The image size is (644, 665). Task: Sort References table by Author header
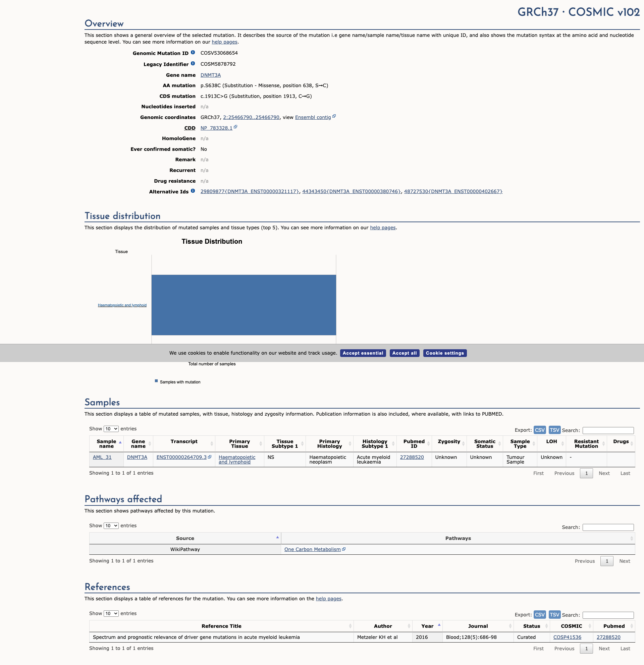[383, 626]
